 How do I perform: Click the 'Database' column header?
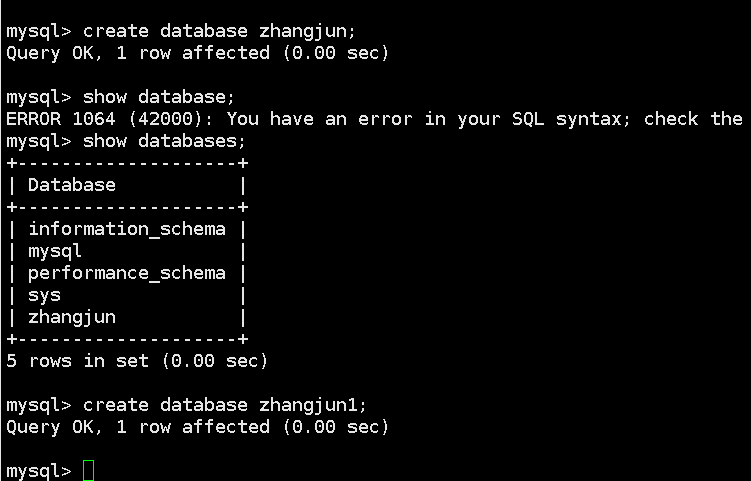72,185
